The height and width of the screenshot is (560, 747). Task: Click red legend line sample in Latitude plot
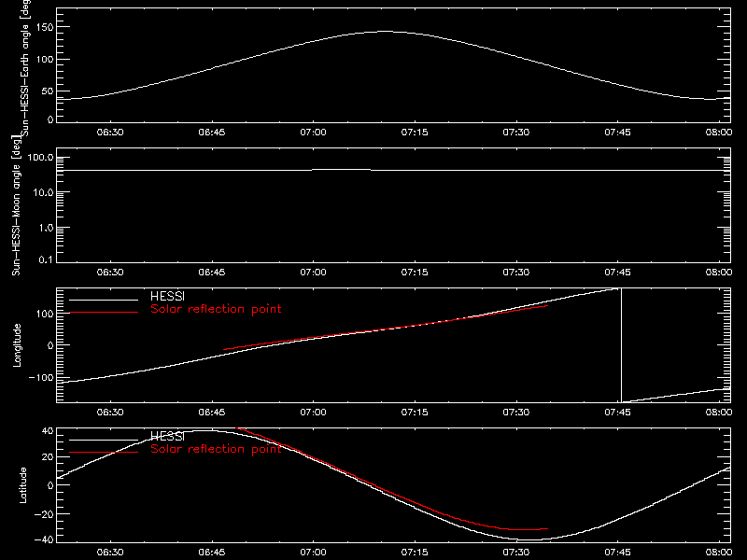coord(104,452)
